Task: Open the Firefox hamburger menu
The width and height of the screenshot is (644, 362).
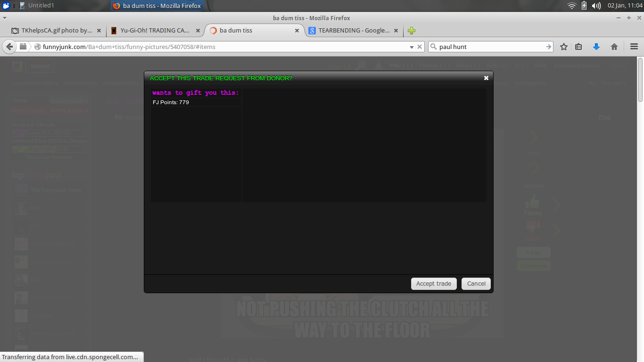Action: (x=634, y=47)
